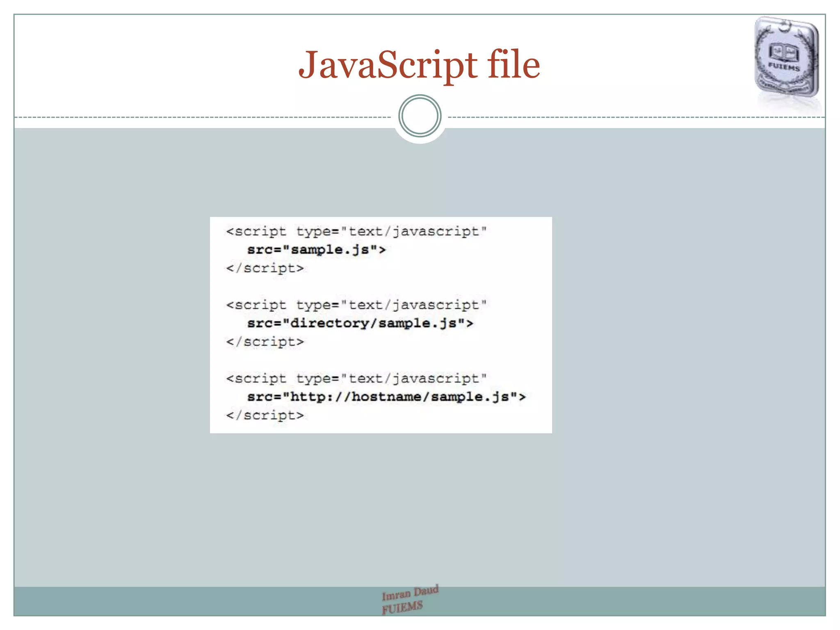This screenshot has height=630, width=840.
Task: Click the footer text 'FUIEMS'
Action: tap(402, 607)
